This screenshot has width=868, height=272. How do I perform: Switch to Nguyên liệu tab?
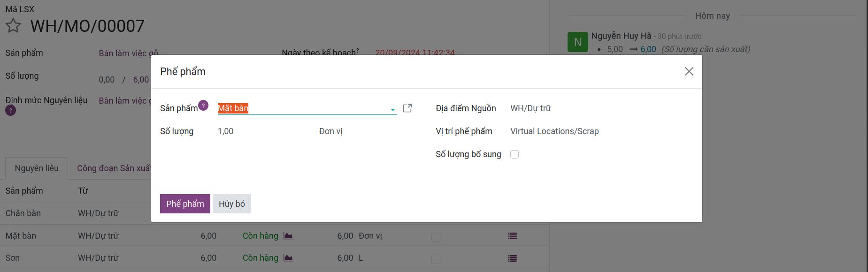(37, 168)
